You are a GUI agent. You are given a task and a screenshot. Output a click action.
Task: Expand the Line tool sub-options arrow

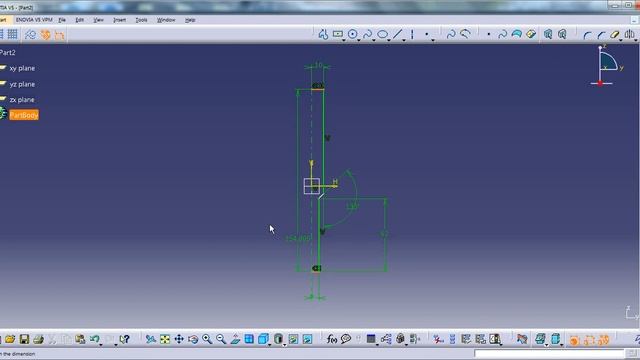coord(404,40)
